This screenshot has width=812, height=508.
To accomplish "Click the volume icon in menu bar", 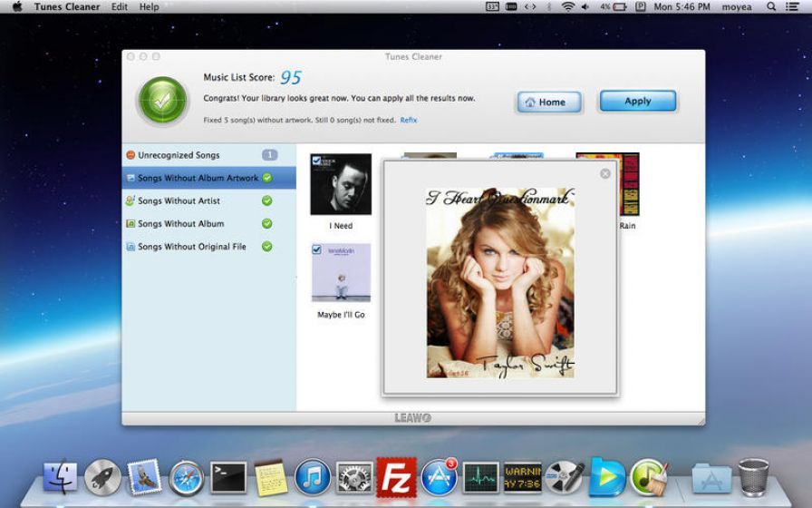I will coord(585,6).
